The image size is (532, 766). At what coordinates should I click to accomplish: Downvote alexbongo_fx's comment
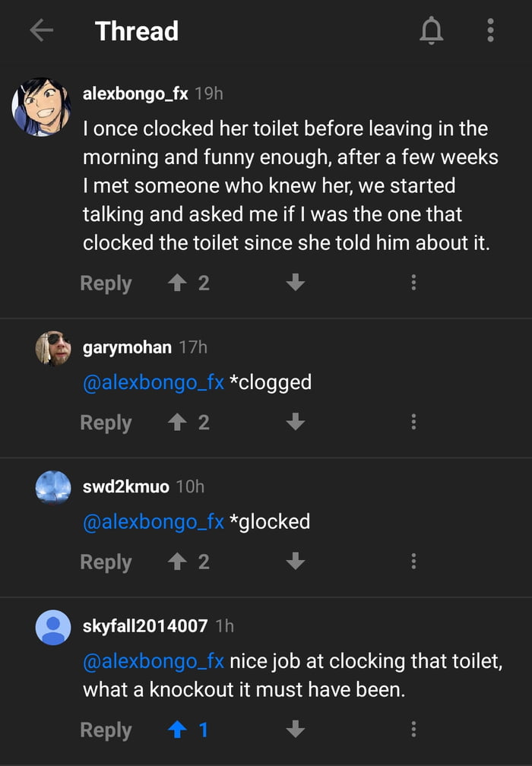click(x=295, y=283)
